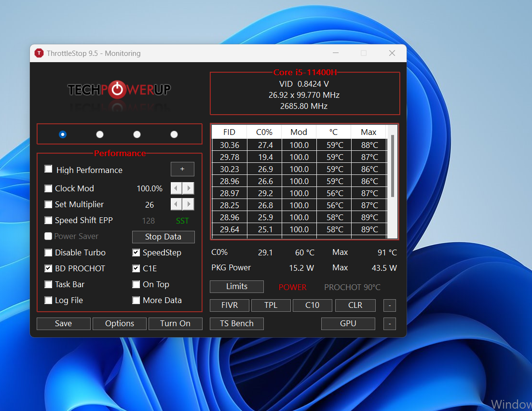Toggle the C1E checkbox
532x411 pixels.
click(136, 268)
